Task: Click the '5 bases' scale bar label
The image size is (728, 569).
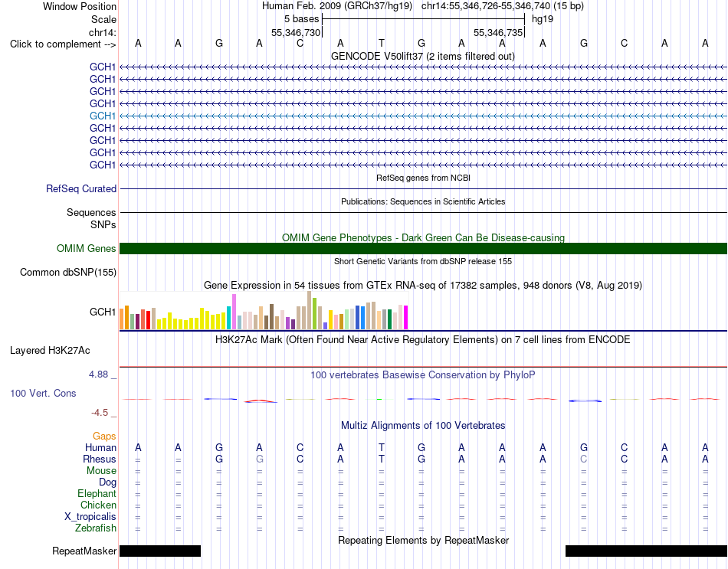Action: (302, 19)
